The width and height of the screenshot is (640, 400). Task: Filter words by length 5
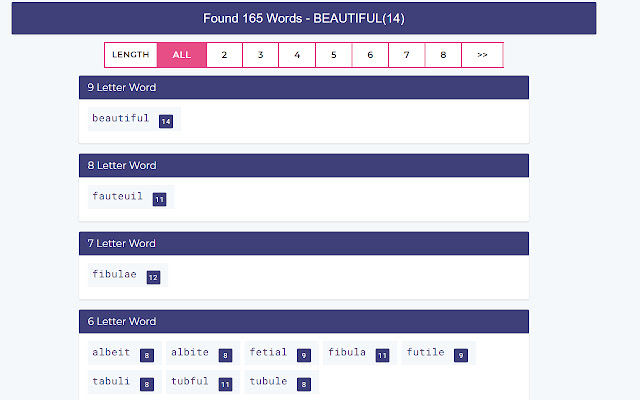click(334, 55)
